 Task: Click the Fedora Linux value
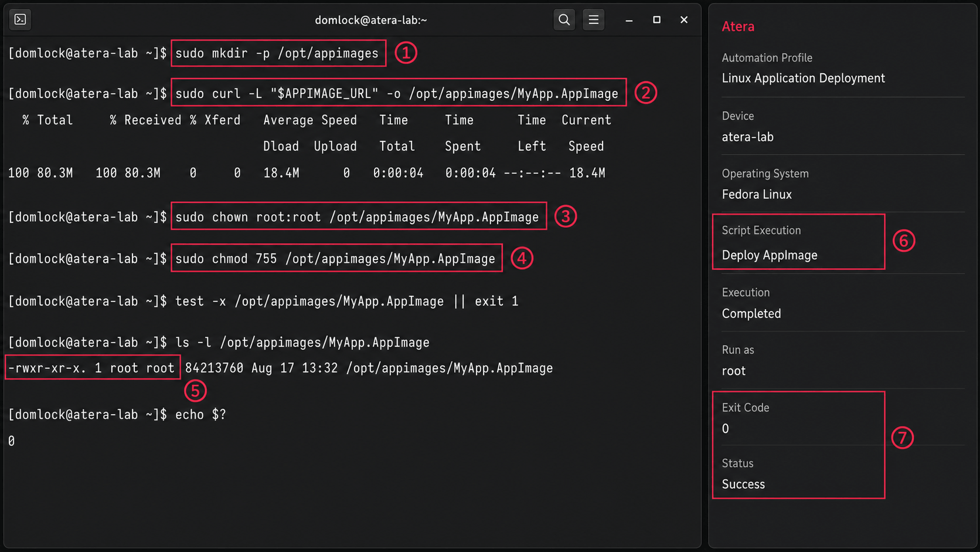point(757,195)
